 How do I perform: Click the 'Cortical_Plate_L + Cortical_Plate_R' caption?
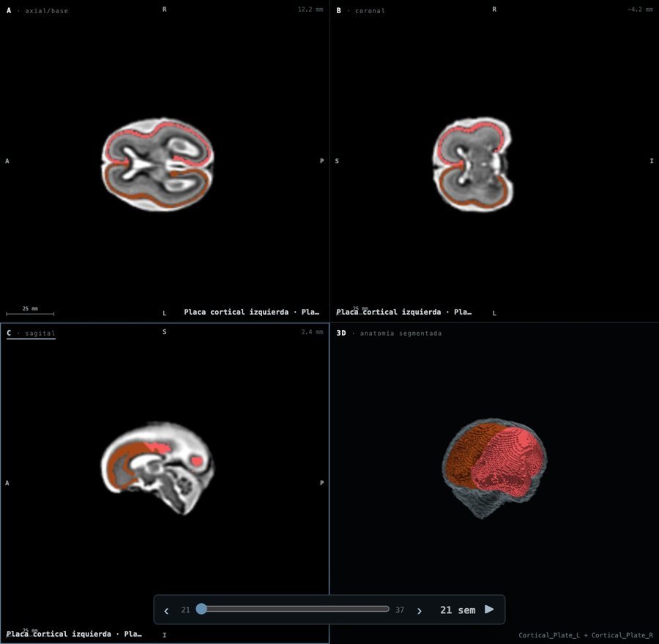point(586,635)
